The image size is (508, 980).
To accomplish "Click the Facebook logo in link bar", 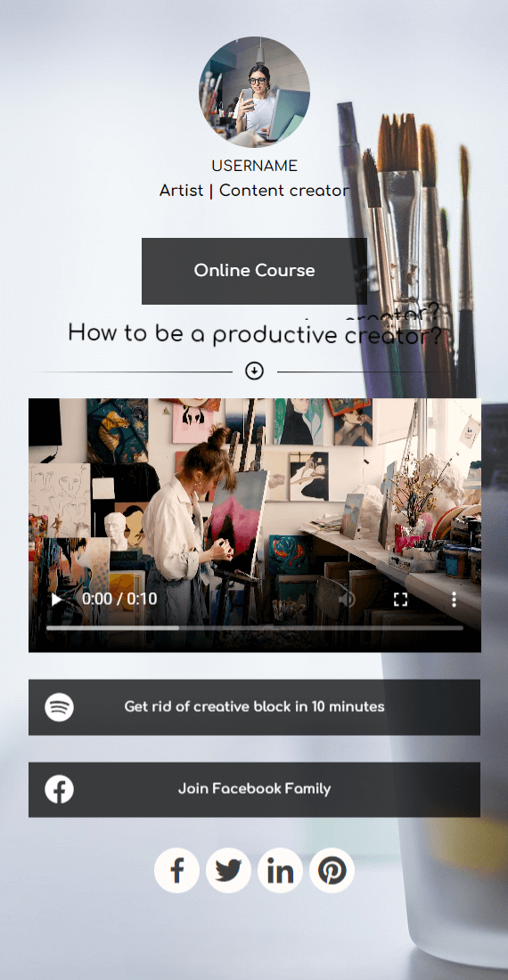I will coord(60,789).
